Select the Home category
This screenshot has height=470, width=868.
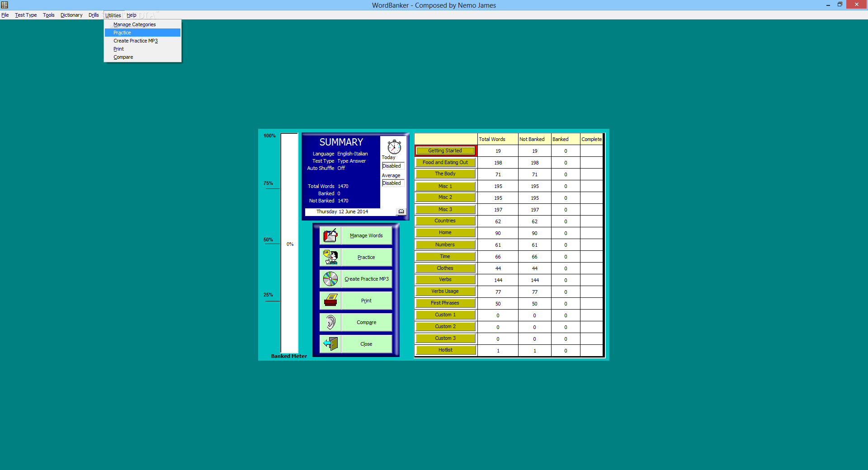pos(445,233)
